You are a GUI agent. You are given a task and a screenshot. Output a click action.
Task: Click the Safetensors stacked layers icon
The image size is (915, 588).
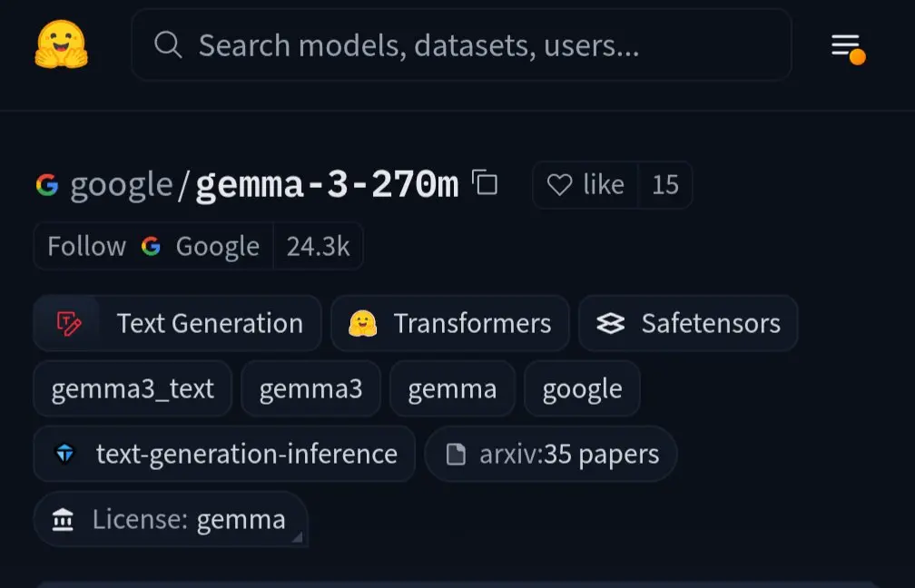(x=610, y=323)
